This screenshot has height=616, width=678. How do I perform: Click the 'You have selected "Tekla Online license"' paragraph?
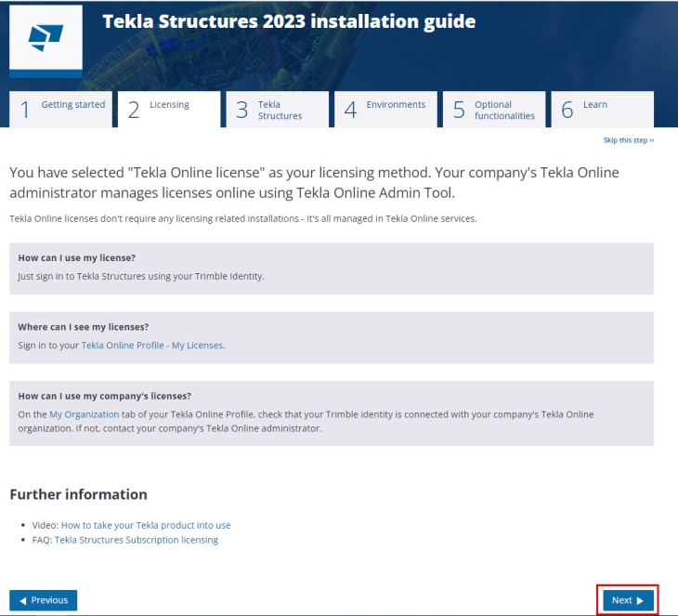314,182
